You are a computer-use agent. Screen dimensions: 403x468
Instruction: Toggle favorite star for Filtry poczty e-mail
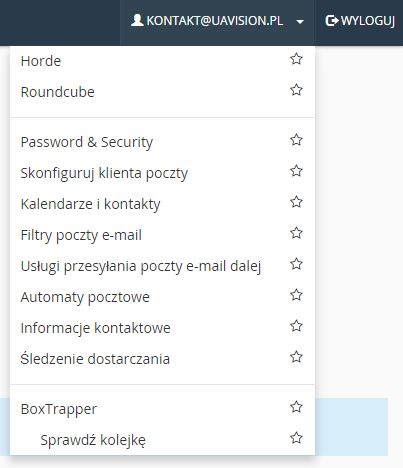pos(296,233)
